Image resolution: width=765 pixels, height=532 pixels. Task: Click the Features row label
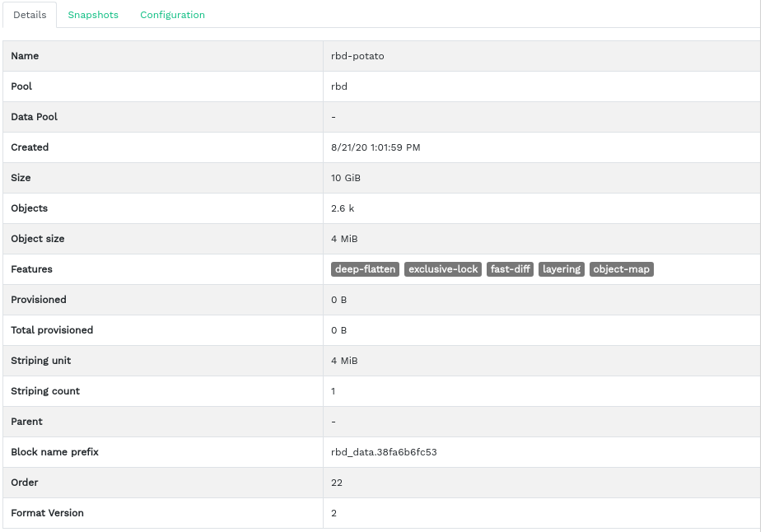[31, 269]
